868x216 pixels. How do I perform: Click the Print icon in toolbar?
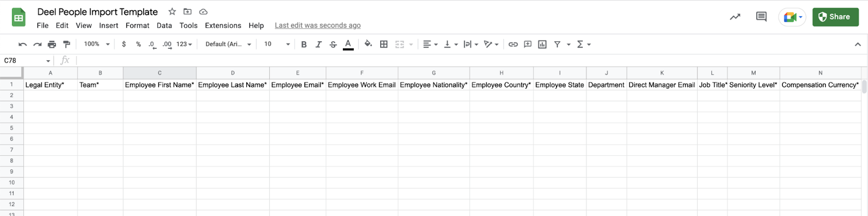[x=52, y=45]
